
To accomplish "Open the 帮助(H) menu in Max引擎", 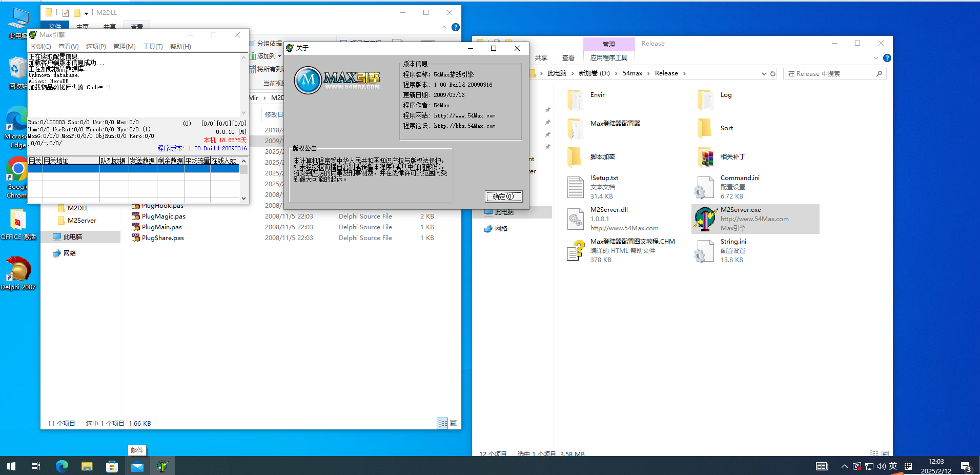I will pos(180,47).
